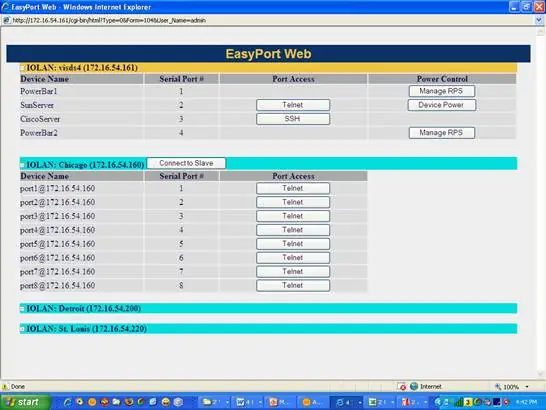
Task: Click the zoom magnifier icon in status bar
Action: click(498, 387)
